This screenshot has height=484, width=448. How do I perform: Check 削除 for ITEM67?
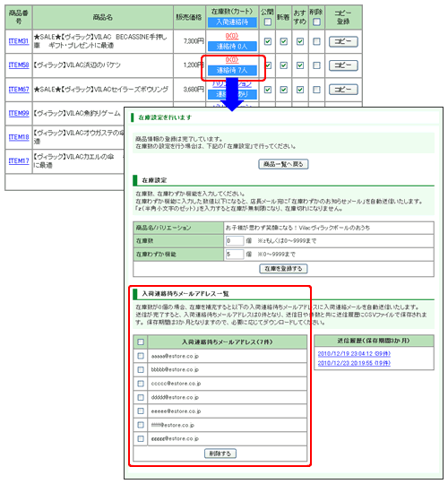316,90
